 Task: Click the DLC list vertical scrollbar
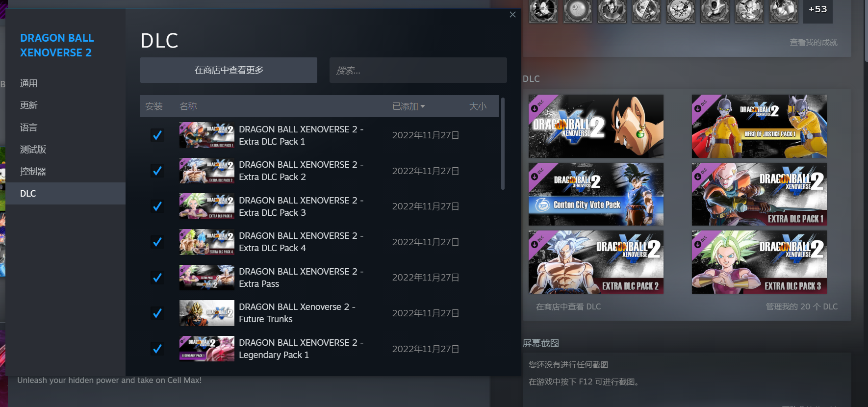[x=503, y=143]
